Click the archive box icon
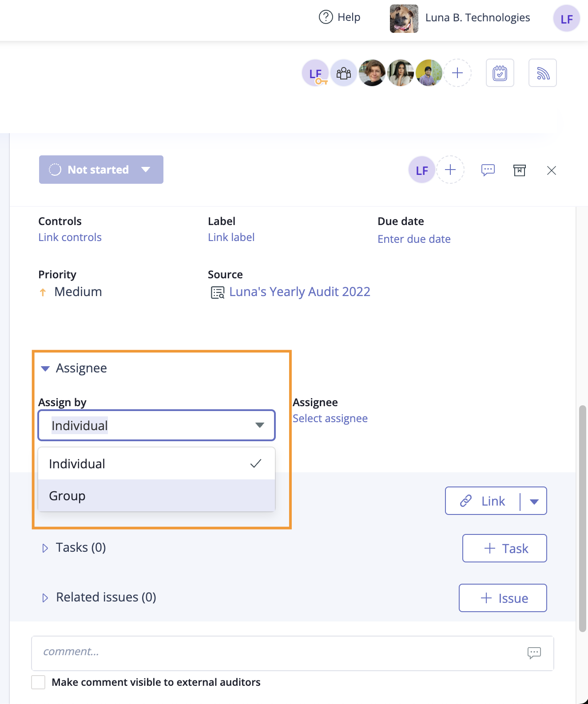Image resolution: width=588 pixels, height=704 pixels. (520, 170)
